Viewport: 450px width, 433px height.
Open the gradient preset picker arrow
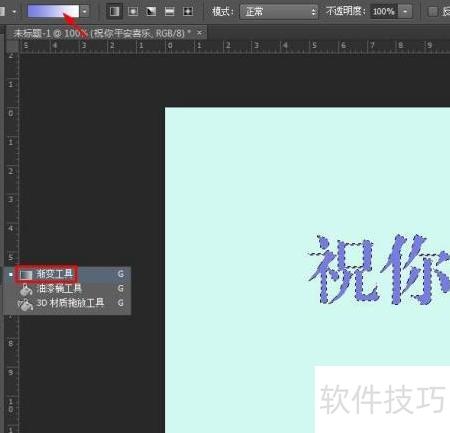pos(85,11)
